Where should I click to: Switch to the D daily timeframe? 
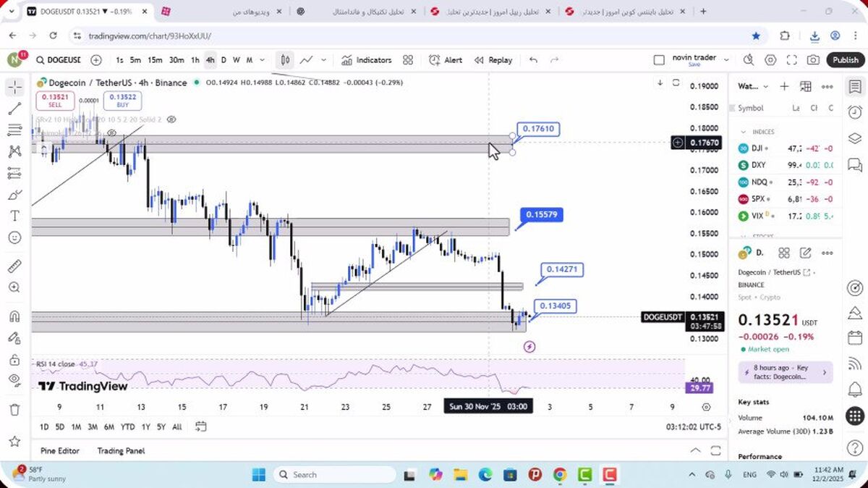coord(224,60)
